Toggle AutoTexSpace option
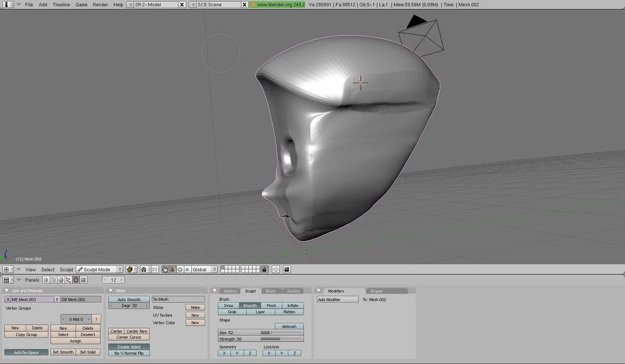625x364 pixels. click(x=26, y=352)
